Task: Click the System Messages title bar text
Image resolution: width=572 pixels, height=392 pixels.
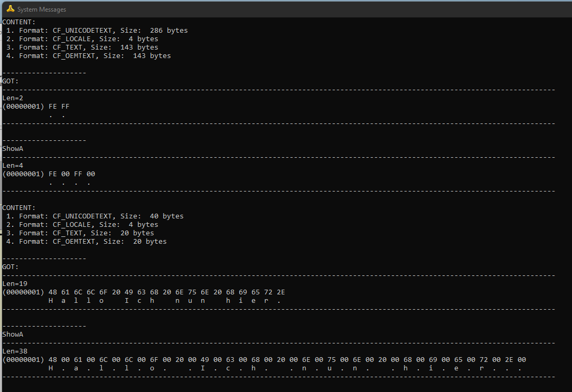Action: click(42, 9)
